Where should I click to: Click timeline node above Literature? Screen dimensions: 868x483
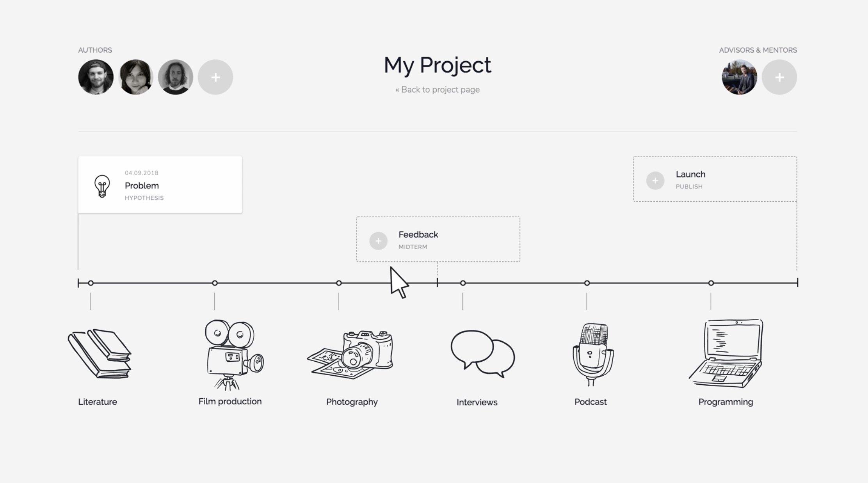click(91, 283)
